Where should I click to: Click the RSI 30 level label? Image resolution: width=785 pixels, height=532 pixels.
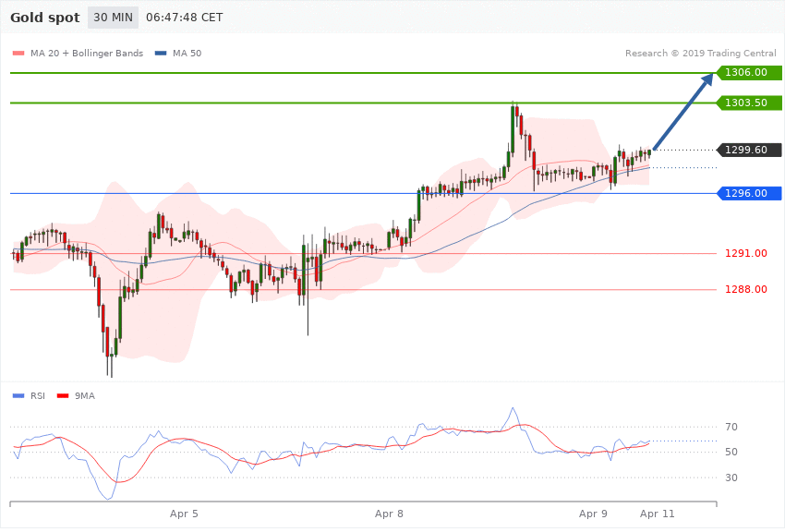click(x=731, y=478)
